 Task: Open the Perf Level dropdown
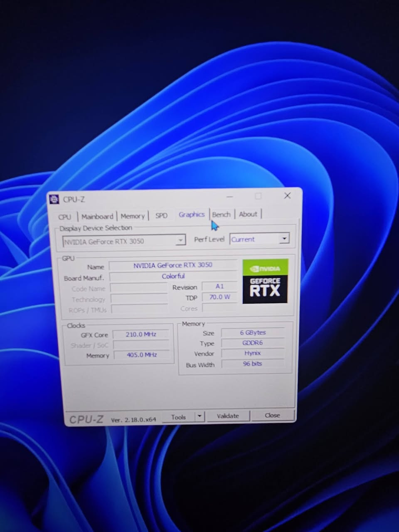[x=284, y=239]
